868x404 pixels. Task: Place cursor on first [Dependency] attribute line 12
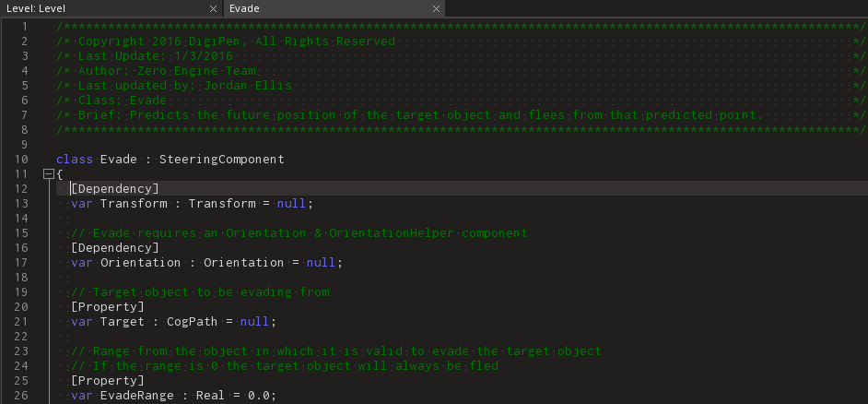114,189
